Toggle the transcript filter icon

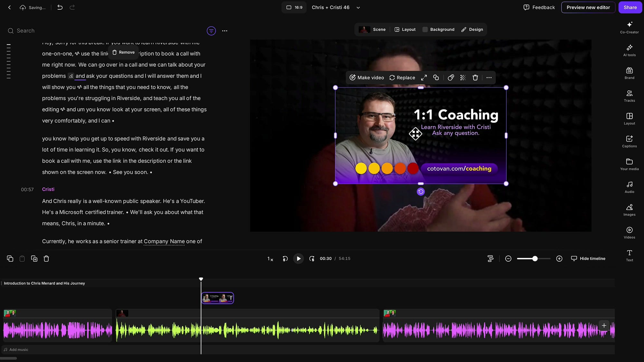[211, 31]
